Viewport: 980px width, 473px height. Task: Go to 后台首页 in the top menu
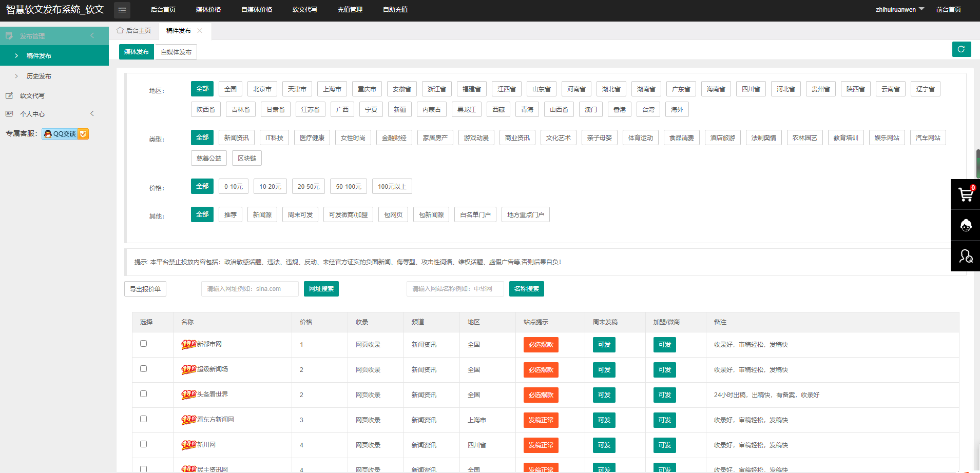pyautogui.click(x=163, y=10)
